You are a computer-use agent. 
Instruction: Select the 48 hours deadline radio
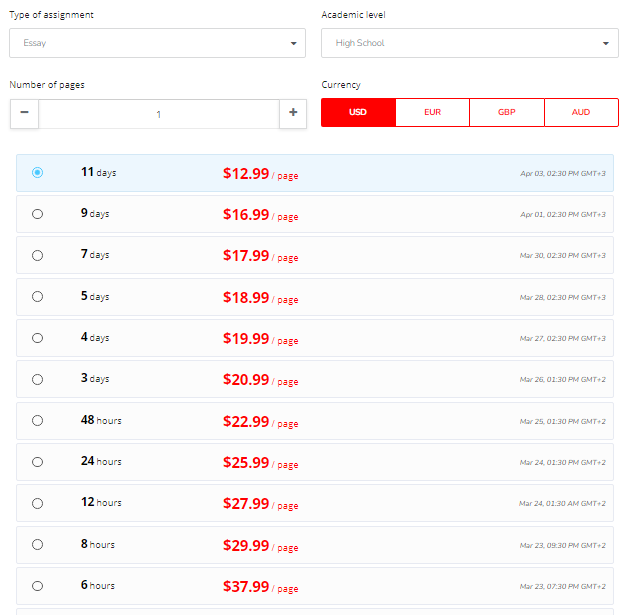coord(37,420)
